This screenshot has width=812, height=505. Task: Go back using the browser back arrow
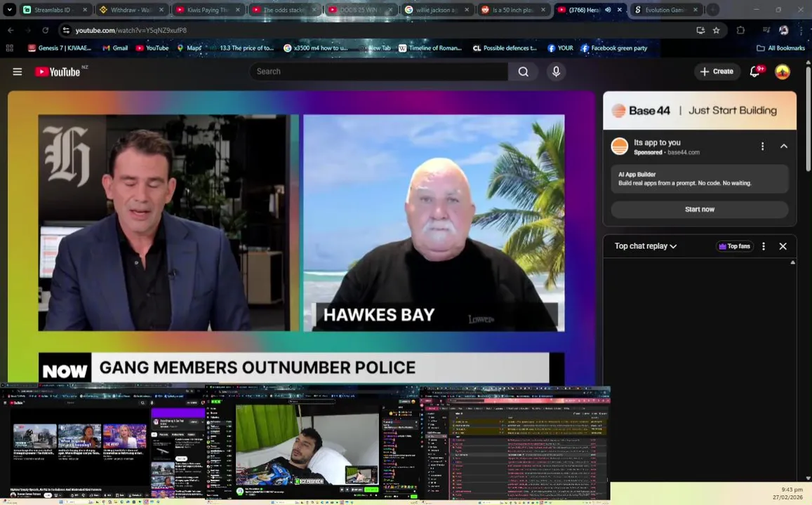11,30
